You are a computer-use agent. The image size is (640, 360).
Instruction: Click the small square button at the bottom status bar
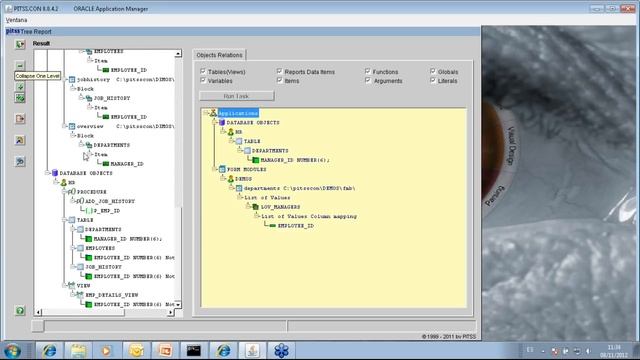[38, 326]
